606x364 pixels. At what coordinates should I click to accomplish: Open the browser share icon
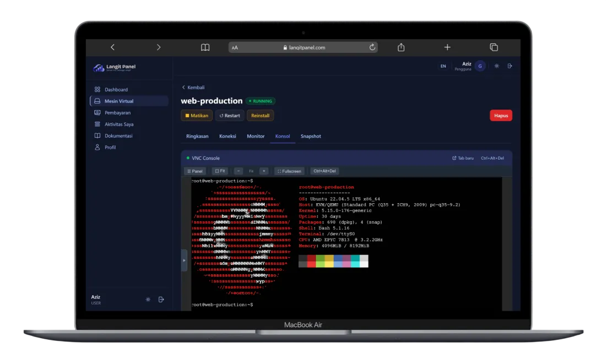[x=401, y=47]
